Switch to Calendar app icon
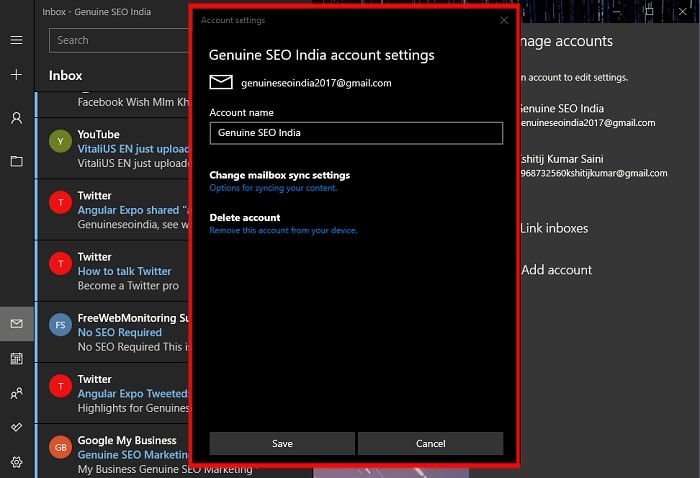 coord(17,358)
